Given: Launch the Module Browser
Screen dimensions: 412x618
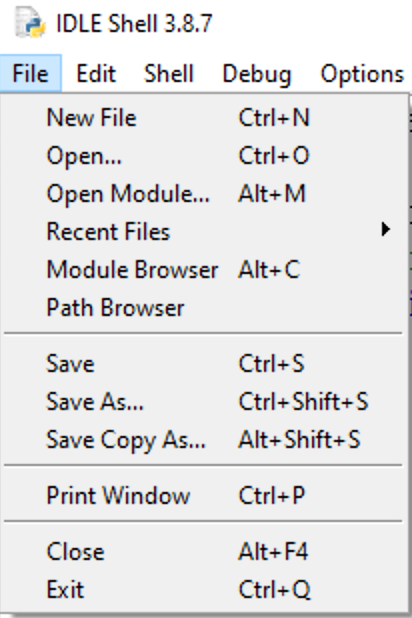Looking at the screenshot, I should pos(204,270).
